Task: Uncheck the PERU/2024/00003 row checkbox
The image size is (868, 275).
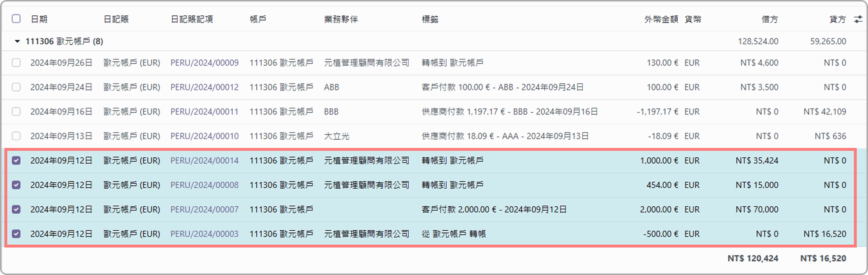Action: pos(16,234)
